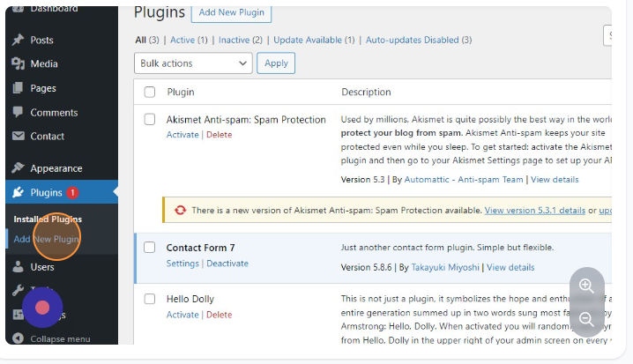Select Add New Plugin submenu item
Screen dimensions: 633x364
point(46,239)
